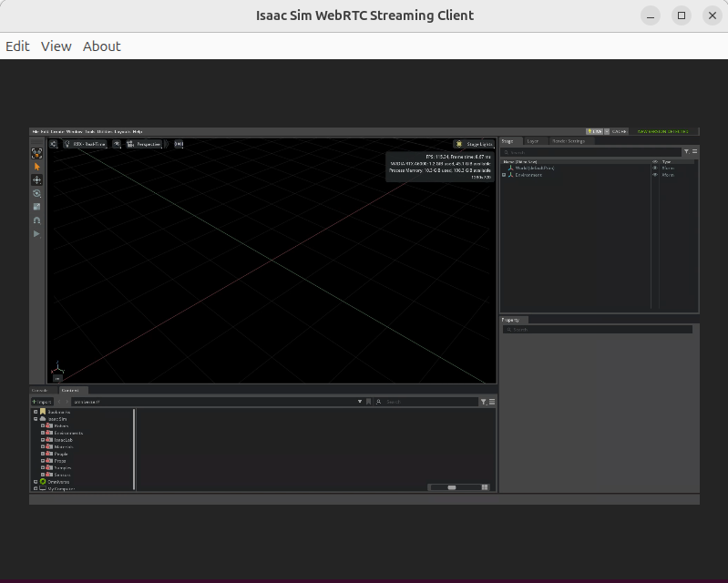Toggle visibility eye for World prim
Viewport: 728px width, 583px height.
(x=654, y=168)
